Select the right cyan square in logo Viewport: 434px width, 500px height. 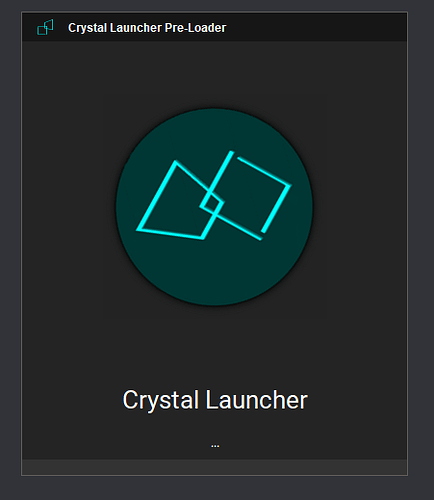pyautogui.click(x=245, y=195)
